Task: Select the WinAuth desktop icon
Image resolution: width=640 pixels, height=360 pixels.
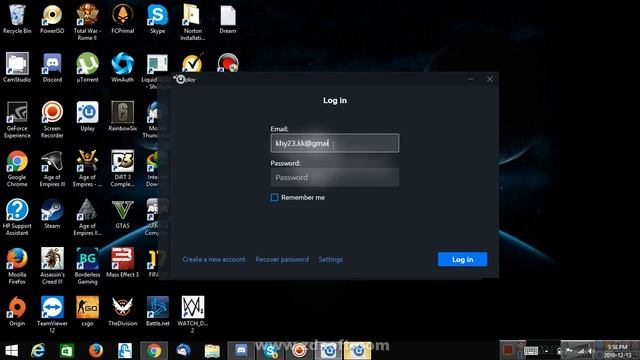Action: click(x=122, y=68)
